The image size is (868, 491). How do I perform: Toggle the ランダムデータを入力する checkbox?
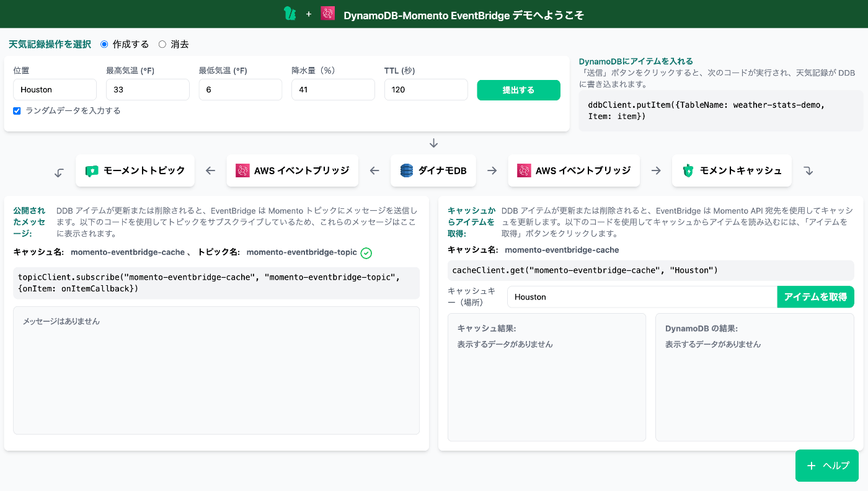(17, 111)
